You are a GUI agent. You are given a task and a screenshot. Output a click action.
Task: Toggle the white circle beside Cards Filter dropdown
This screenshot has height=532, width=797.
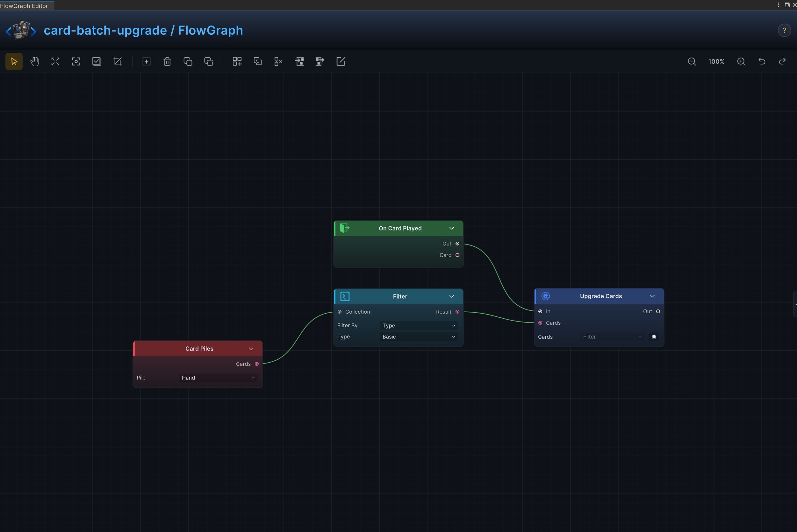[654, 337]
